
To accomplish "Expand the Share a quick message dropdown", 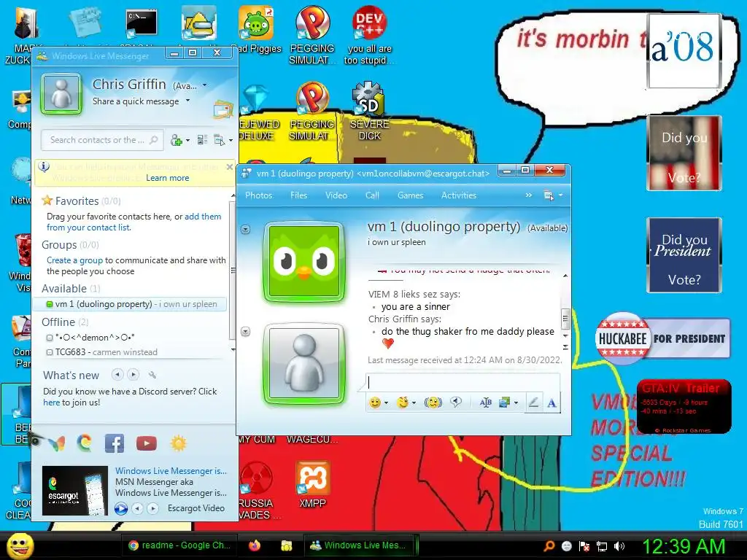I will [187, 101].
